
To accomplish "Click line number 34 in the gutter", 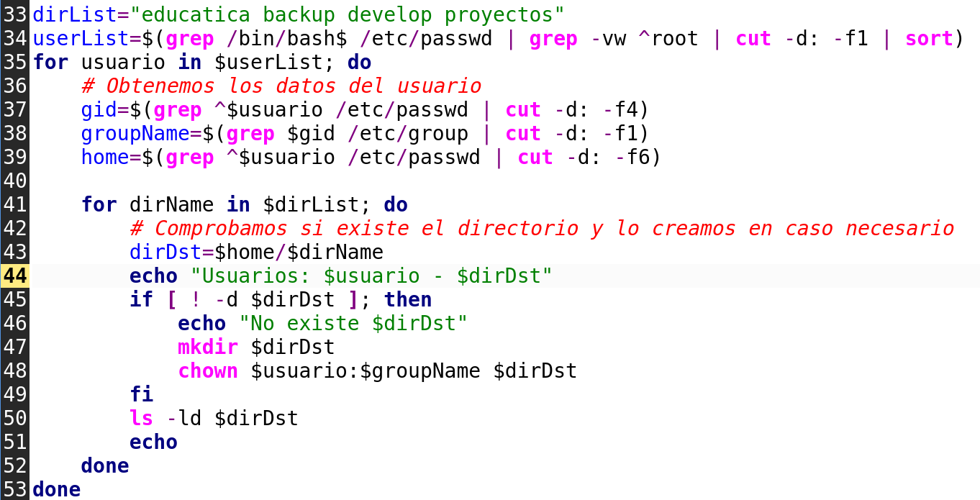I will point(14,38).
